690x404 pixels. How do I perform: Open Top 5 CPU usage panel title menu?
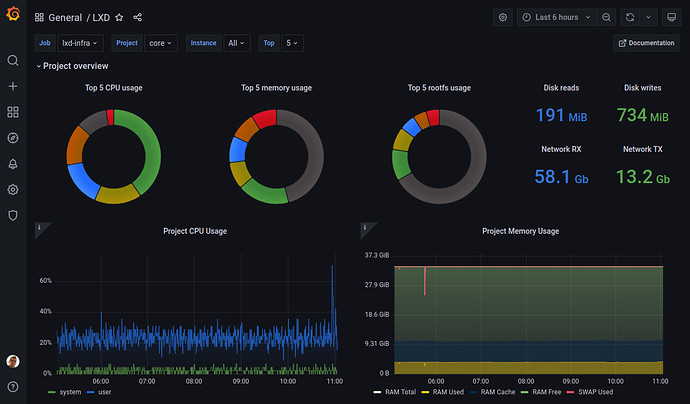tap(114, 88)
